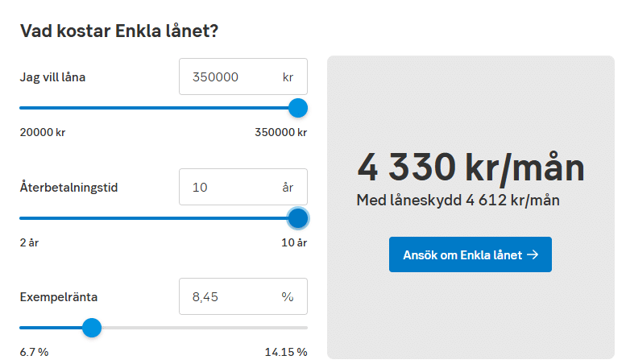Image resolution: width=626 pixels, height=364 pixels.
Task: Select the Exempelränta field showing 8,45
Action: click(243, 296)
